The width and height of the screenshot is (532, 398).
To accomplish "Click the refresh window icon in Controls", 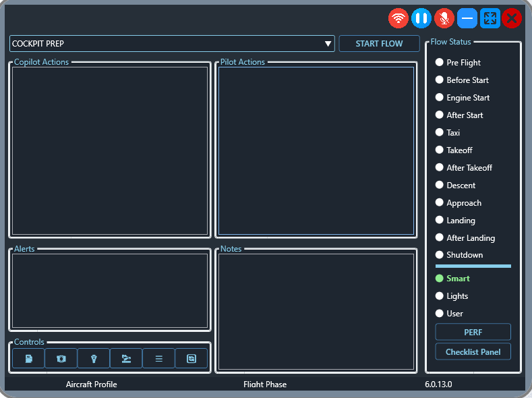I will click(x=191, y=358).
